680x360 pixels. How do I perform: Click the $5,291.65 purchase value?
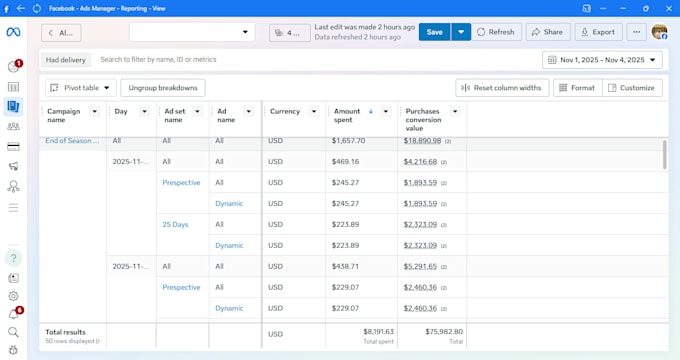(420, 266)
